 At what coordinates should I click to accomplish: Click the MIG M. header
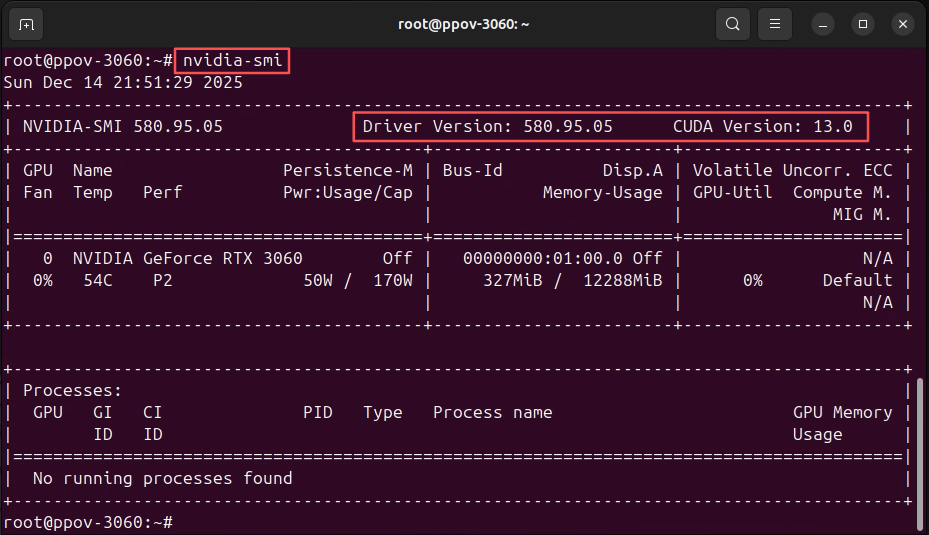[863, 214]
